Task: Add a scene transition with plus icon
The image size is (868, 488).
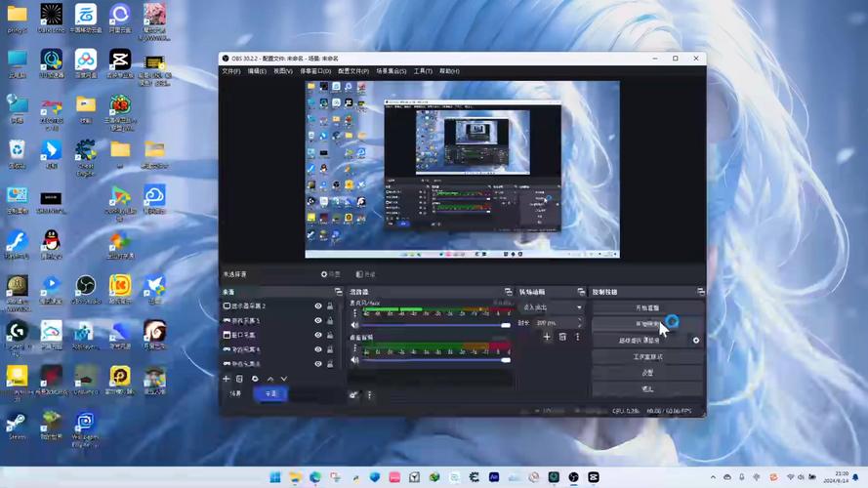Action: (x=547, y=337)
